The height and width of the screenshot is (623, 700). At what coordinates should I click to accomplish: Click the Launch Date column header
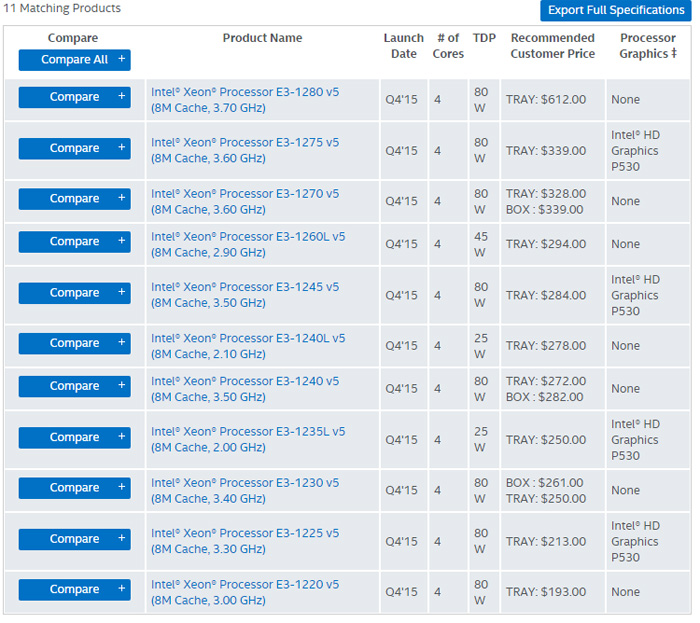point(404,46)
